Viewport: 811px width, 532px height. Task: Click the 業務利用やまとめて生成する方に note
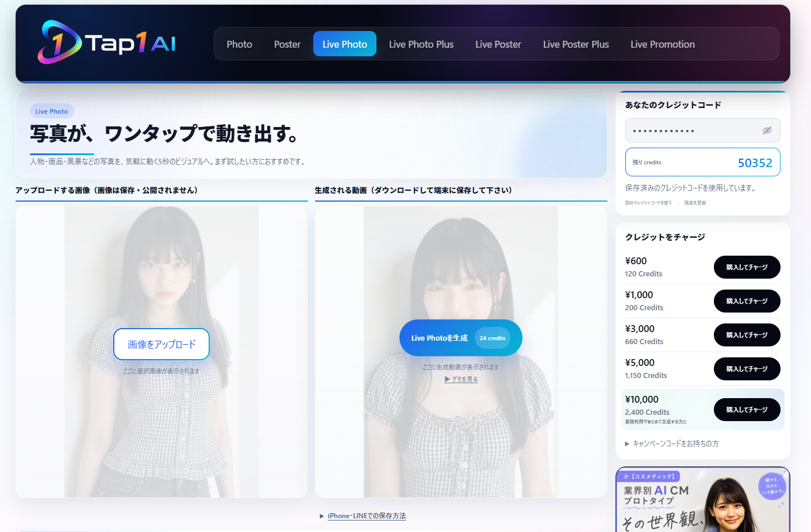656,422
